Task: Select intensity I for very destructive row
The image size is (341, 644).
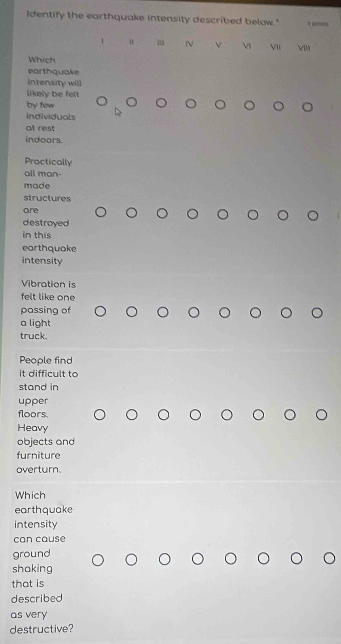Action: pyautogui.click(x=98, y=560)
